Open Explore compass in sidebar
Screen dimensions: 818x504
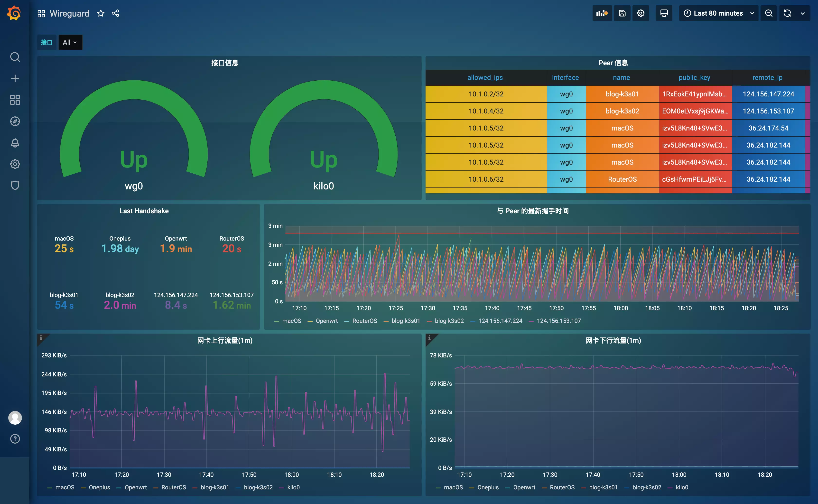tap(15, 121)
